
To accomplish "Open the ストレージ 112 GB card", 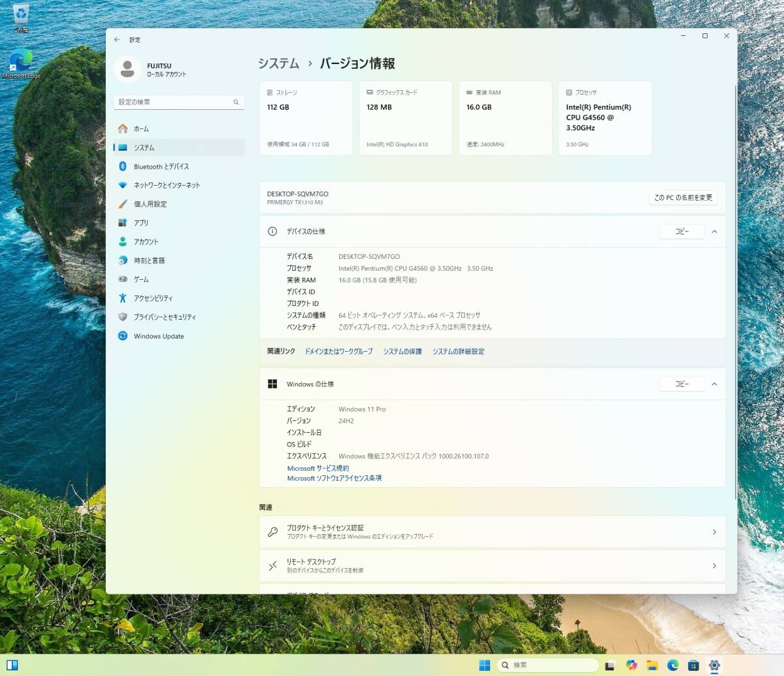I will (x=306, y=118).
